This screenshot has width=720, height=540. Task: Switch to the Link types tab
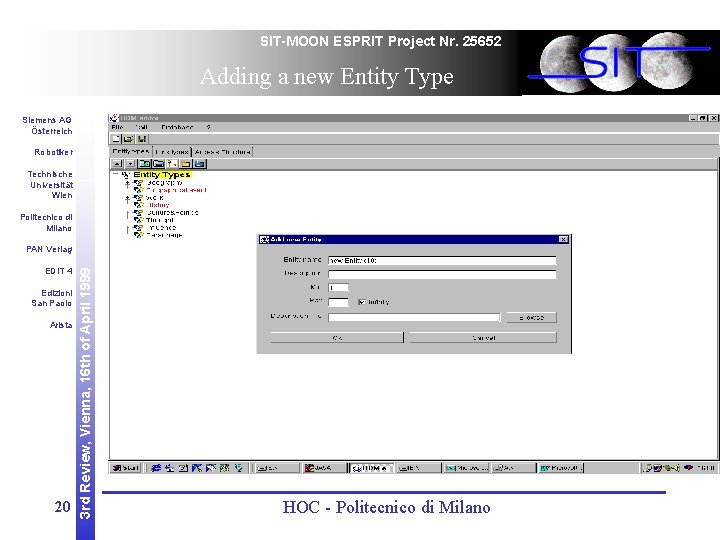point(172,152)
